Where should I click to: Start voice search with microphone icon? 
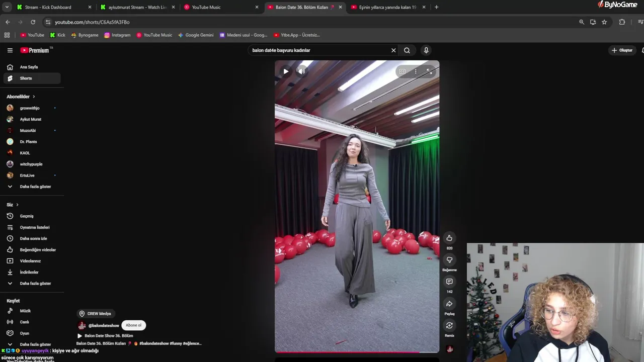[426, 50]
